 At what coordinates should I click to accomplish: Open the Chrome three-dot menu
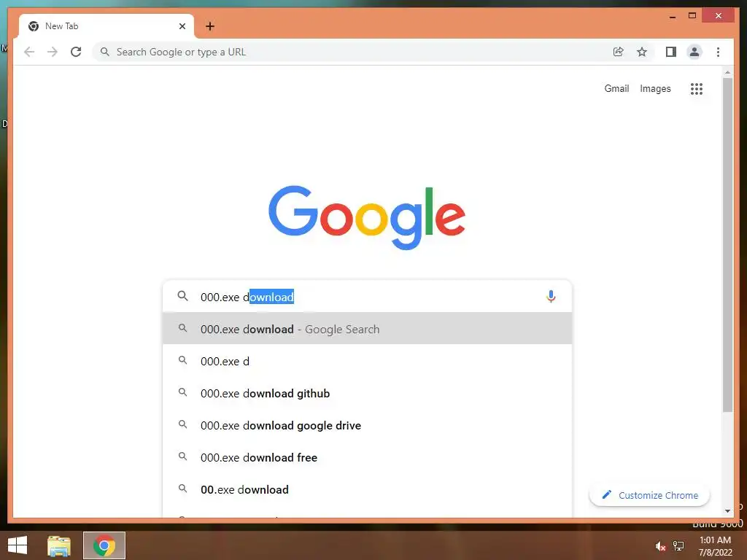718,52
